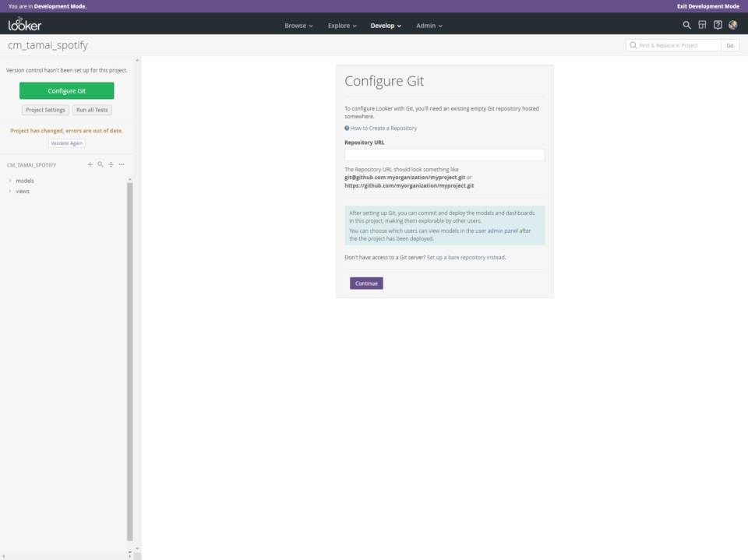The image size is (748, 560).
Task: Select the Develop menu item
Action: coord(386,25)
